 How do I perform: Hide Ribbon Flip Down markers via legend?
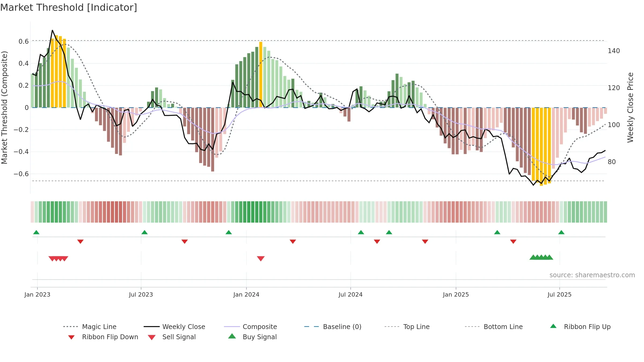point(103,337)
